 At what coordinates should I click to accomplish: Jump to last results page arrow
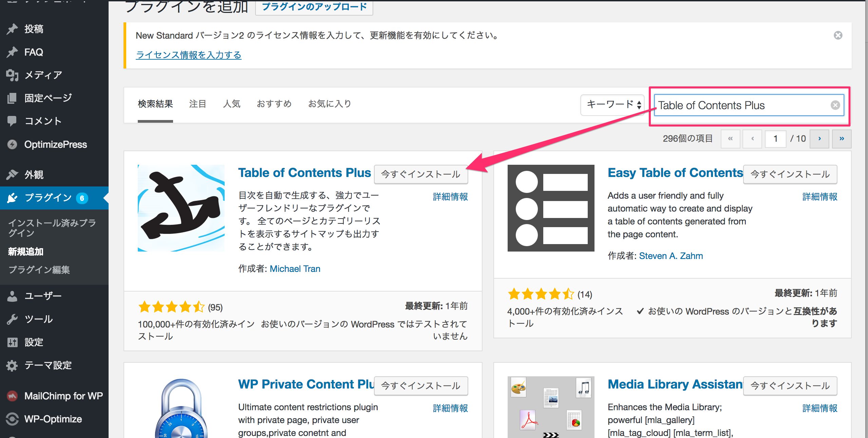coord(842,139)
